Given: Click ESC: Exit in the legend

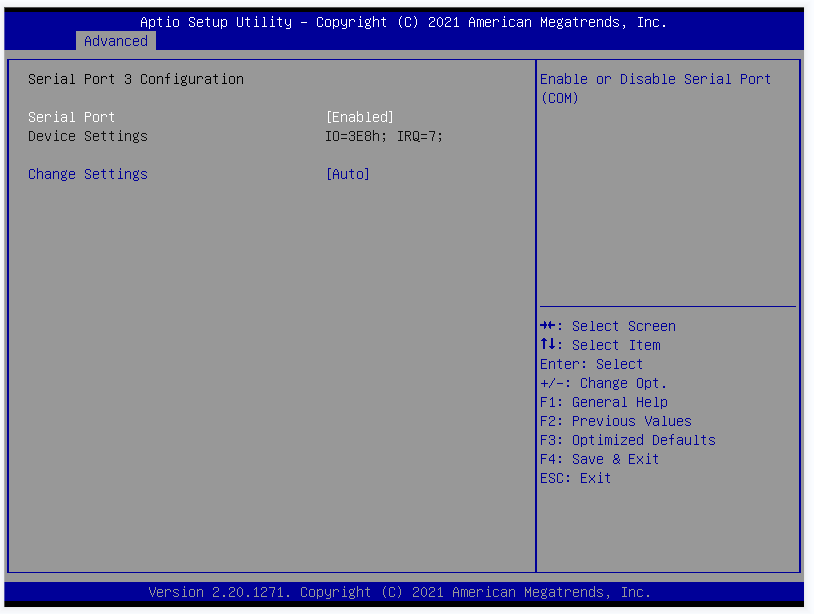Looking at the screenshot, I should coord(575,478).
